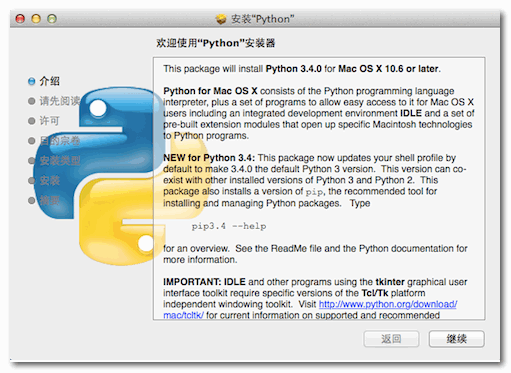The image size is (511, 373).
Task: Minimize the window with yellow button
Action: coord(36,19)
